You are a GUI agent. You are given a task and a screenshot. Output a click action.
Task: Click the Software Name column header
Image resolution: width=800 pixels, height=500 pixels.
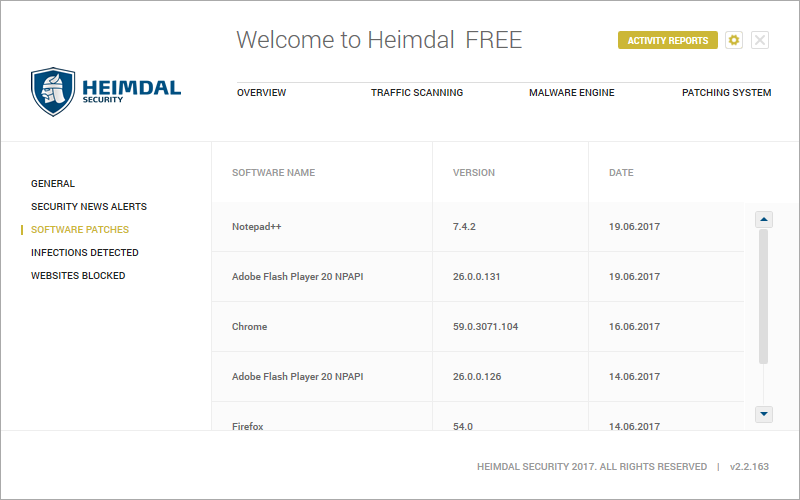(273, 173)
